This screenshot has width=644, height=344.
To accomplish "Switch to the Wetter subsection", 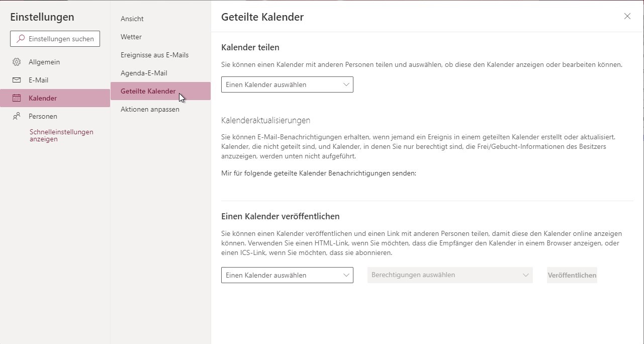I will (160, 37).
